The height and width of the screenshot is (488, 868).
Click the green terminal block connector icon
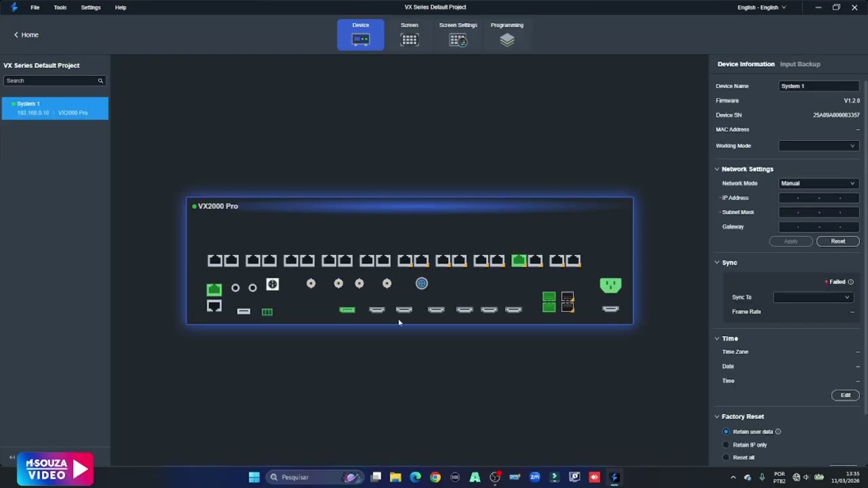pyautogui.click(x=267, y=312)
